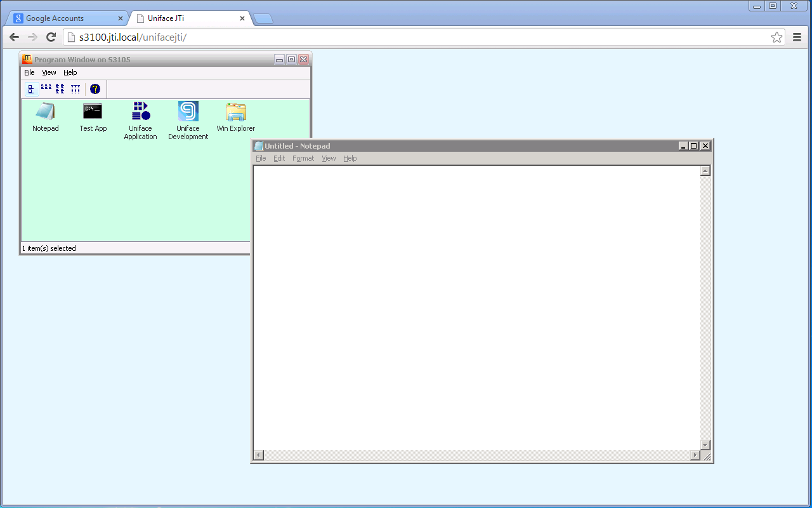Viewport: 812px width, 508px height.
Task: Switch to list view in the toolbar
Action: [60, 89]
